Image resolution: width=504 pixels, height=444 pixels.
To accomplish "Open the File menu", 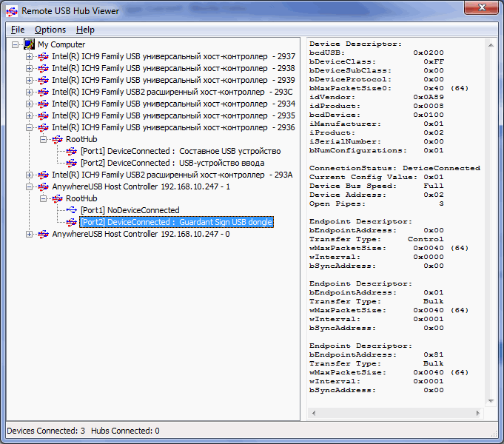I will (18, 30).
